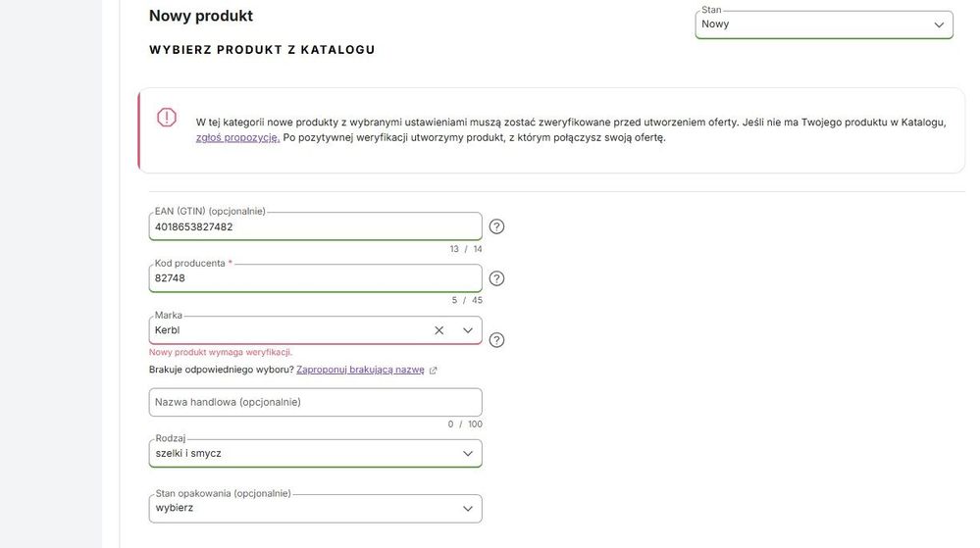This screenshot has width=980, height=548.
Task: Open the Zaproponuj brakującą nazwę link
Action: click(360, 370)
